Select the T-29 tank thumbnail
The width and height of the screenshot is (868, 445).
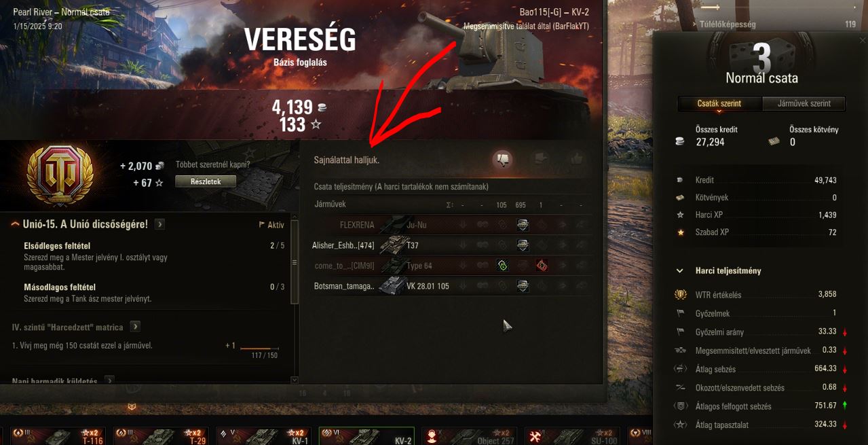click(160, 436)
